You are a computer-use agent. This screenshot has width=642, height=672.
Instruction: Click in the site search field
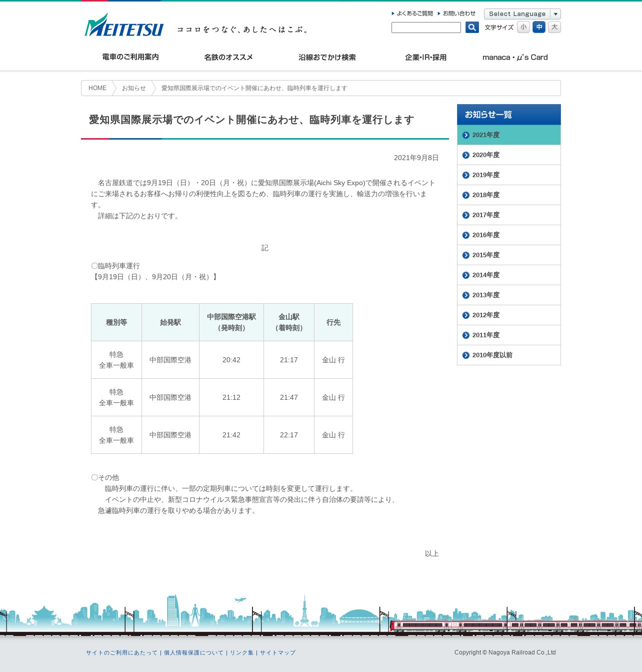[426, 28]
